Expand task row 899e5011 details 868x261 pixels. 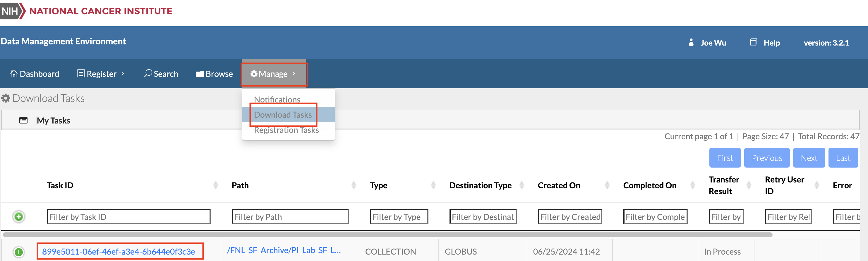click(19, 252)
